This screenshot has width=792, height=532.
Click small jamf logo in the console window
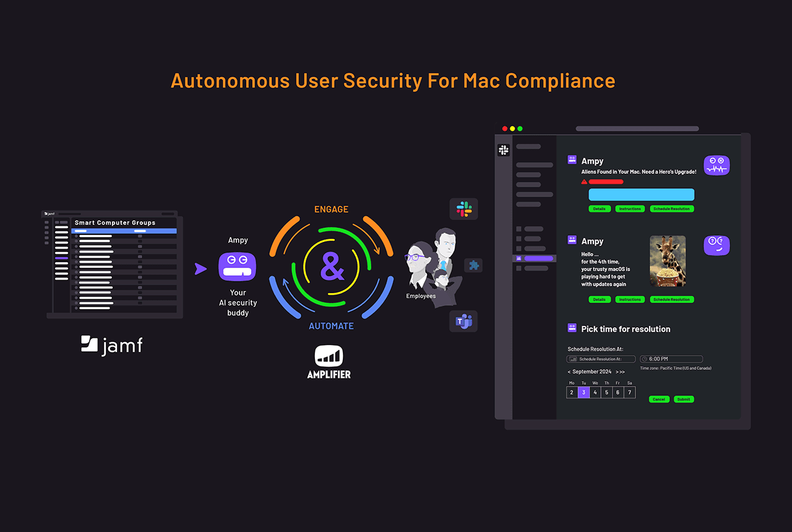click(x=50, y=213)
